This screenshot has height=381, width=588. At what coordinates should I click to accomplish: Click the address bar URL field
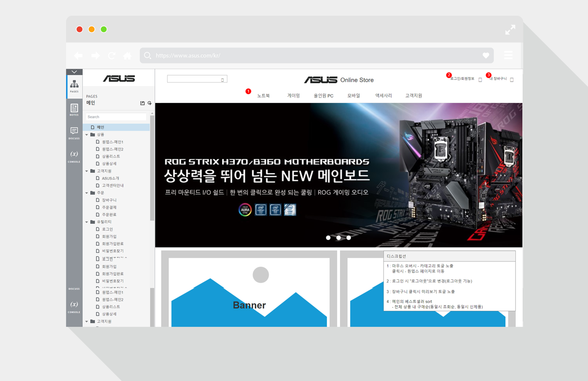point(317,56)
